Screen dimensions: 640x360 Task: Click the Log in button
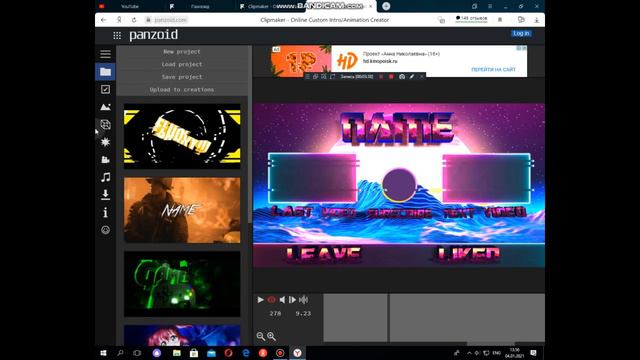tap(521, 33)
